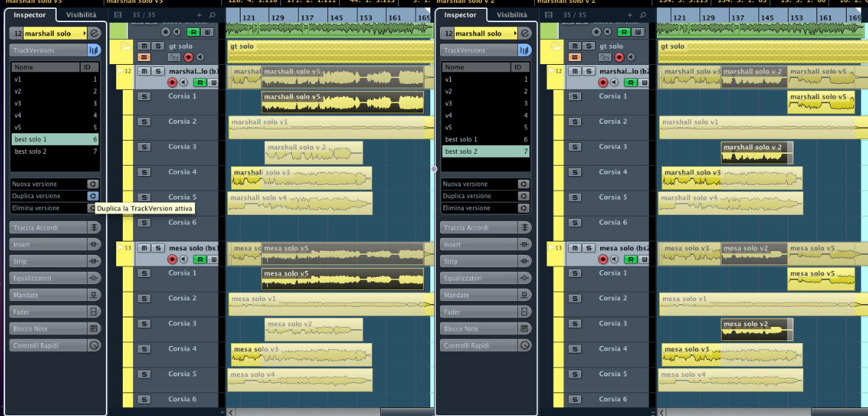Click TrackVersions blue icon in right Inspector
This screenshot has height=416, width=868.
pos(524,50)
